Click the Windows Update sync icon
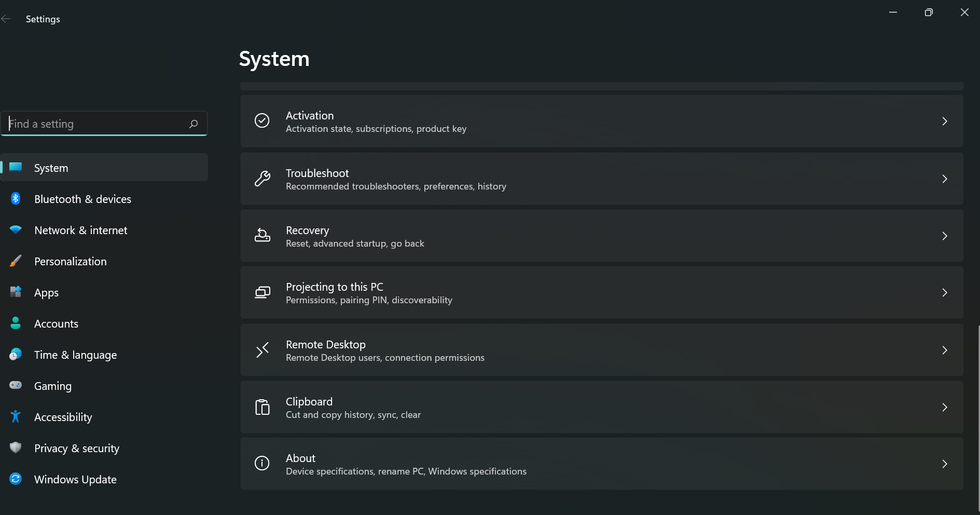Image resolution: width=980 pixels, height=515 pixels. (16, 479)
